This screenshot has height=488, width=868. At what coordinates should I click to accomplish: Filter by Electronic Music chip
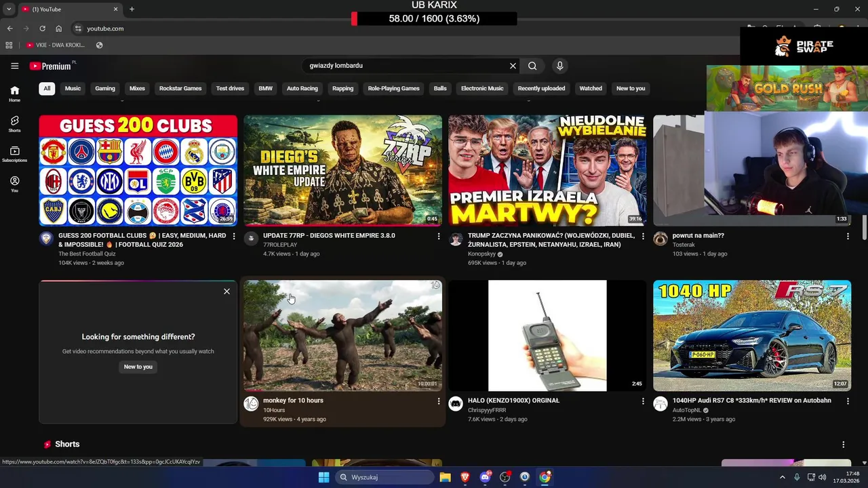(482, 88)
